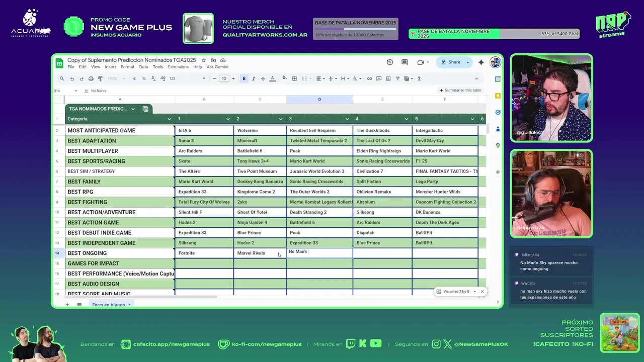Toggle italic formatting
Image resolution: width=644 pixels, height=362 pixels.
coord(253,78)
